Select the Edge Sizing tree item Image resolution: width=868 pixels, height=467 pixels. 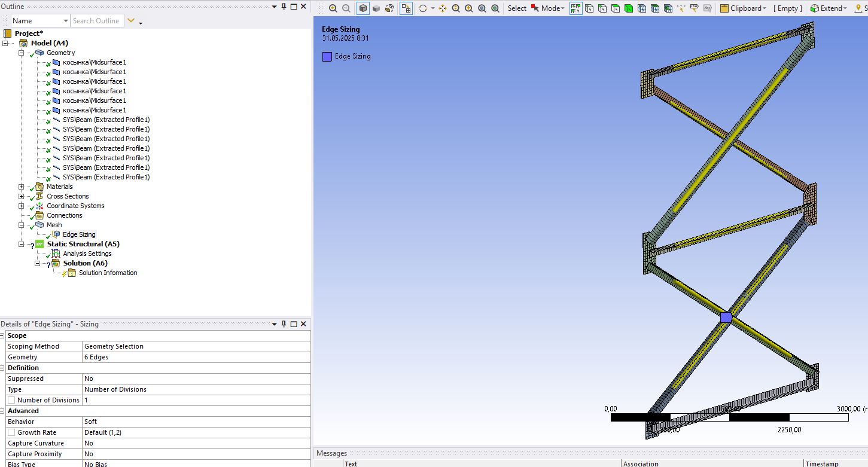pyautogui.click(x=79, y=234)
